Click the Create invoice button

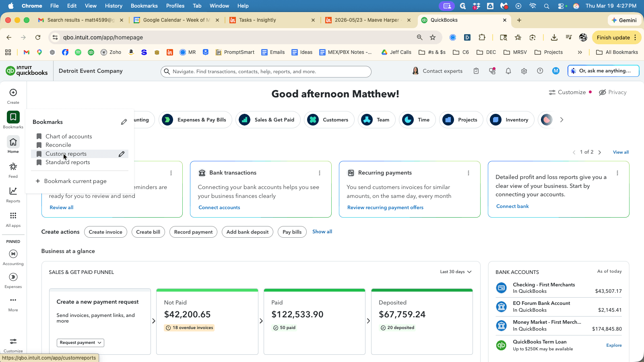(x=105, y=232)
